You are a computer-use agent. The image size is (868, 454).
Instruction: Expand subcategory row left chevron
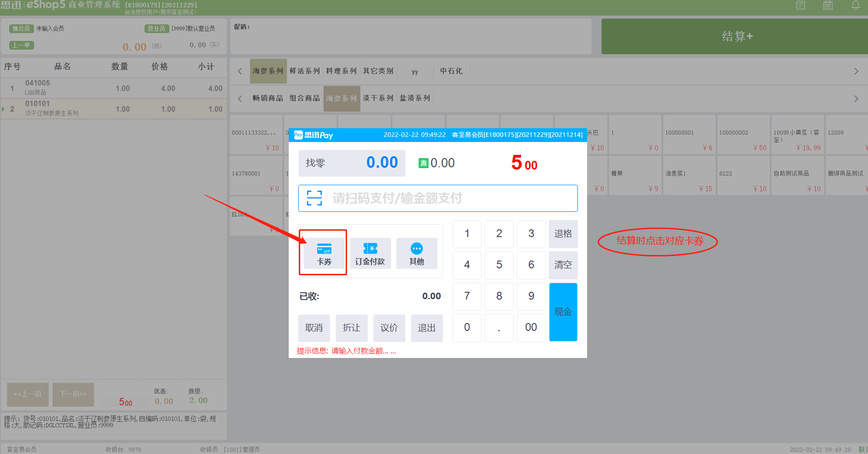240,98
